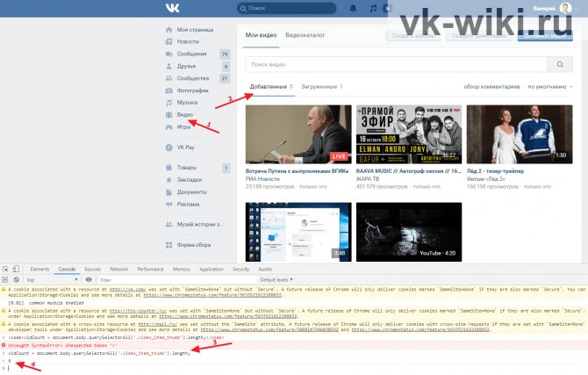Click the messages icon beside Сообщения

click(169, 54)
